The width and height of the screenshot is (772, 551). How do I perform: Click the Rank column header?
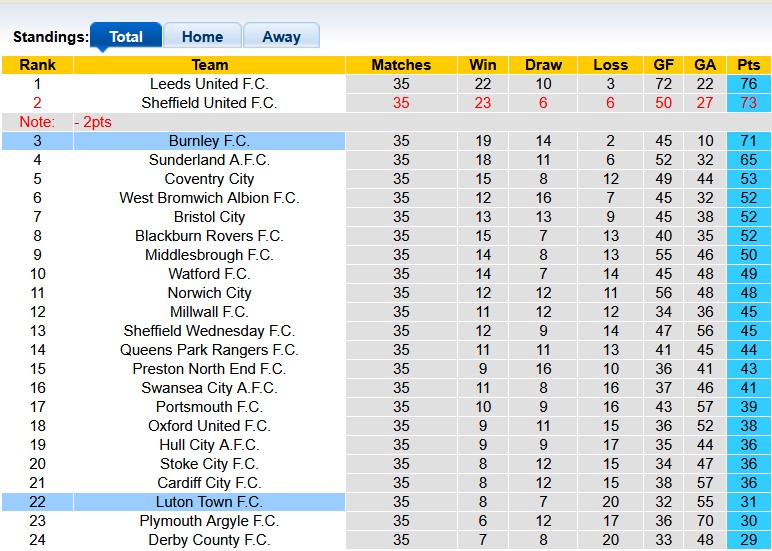click(37, 65)
